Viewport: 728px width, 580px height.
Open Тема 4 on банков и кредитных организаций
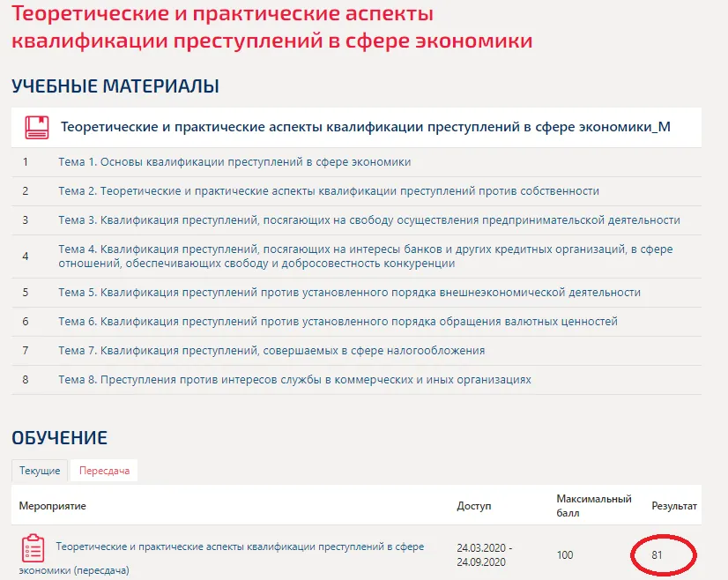point(366,257)
